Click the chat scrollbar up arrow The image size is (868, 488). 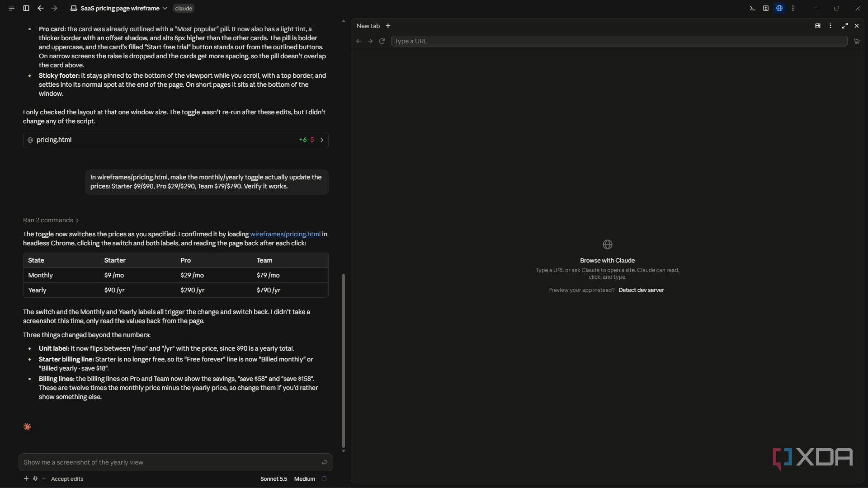click(343, 21)
